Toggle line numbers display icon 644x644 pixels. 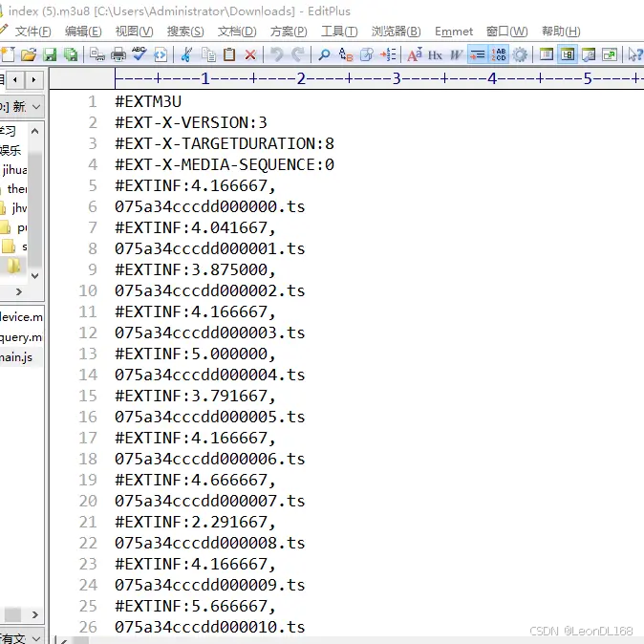499,54
